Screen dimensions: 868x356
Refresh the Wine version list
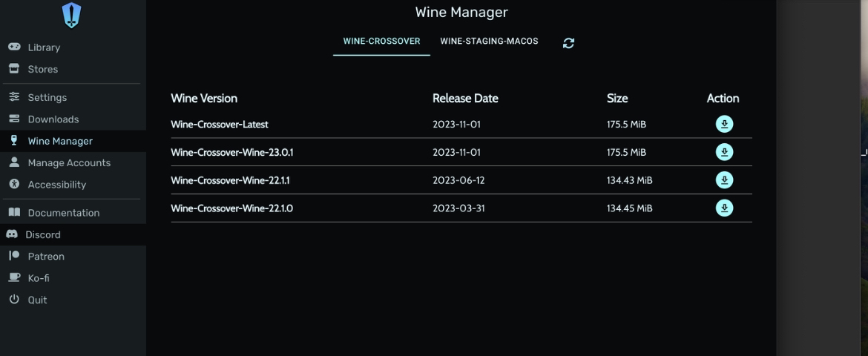pos(568,43)
